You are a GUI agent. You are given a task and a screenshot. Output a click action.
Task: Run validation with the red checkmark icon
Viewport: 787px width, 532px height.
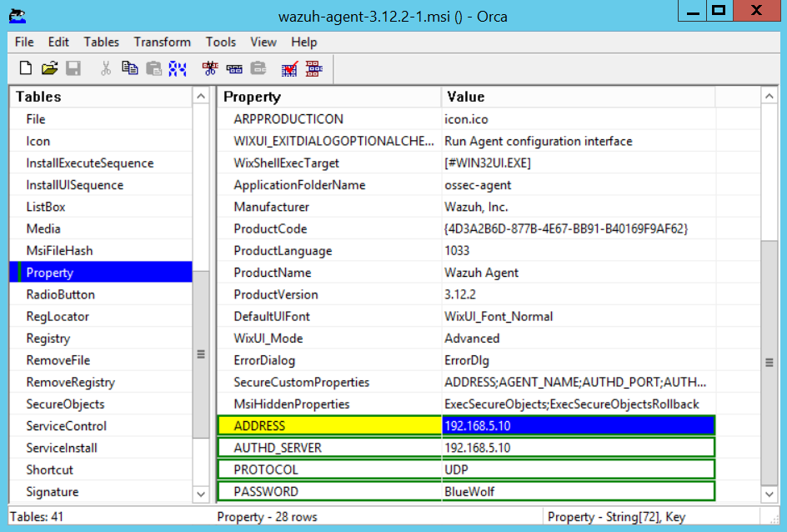[x=289, y=68]
